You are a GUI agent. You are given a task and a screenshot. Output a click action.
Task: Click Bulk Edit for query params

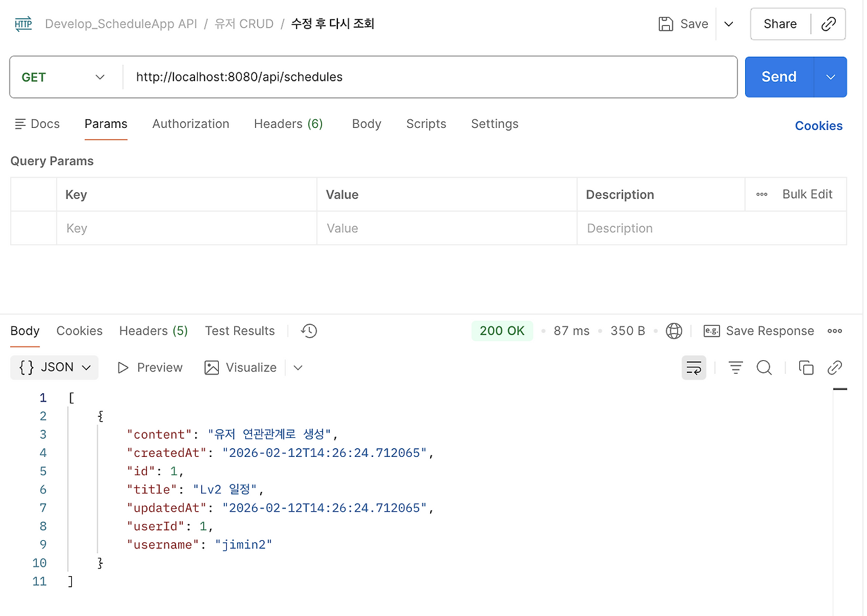807,194
